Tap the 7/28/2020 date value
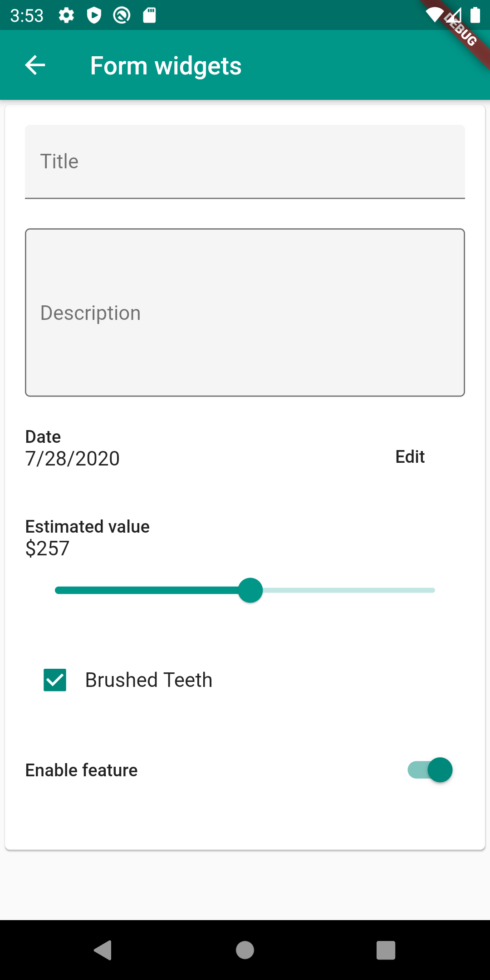Image resolution: width=490 pixels, height=980 pixels. click(x=73, y=459)
